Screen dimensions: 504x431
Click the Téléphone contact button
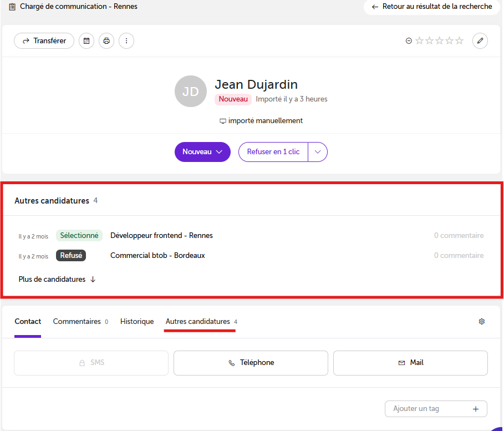tap(251, 363)
